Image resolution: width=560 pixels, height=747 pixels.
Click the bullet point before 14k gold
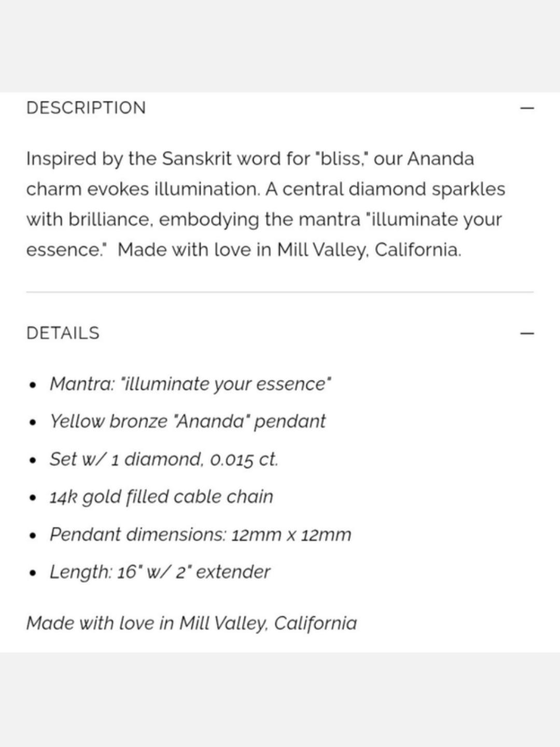coord(33,499)
